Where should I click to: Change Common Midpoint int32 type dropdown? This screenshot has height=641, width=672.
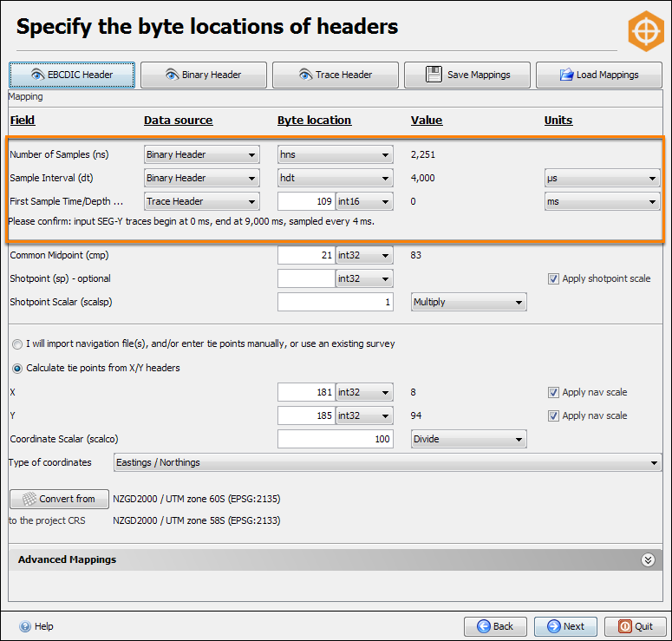click(364, 255)
